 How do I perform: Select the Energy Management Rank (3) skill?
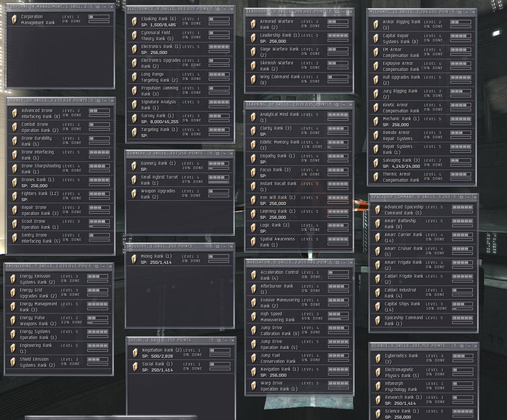[x=59, y=307]
